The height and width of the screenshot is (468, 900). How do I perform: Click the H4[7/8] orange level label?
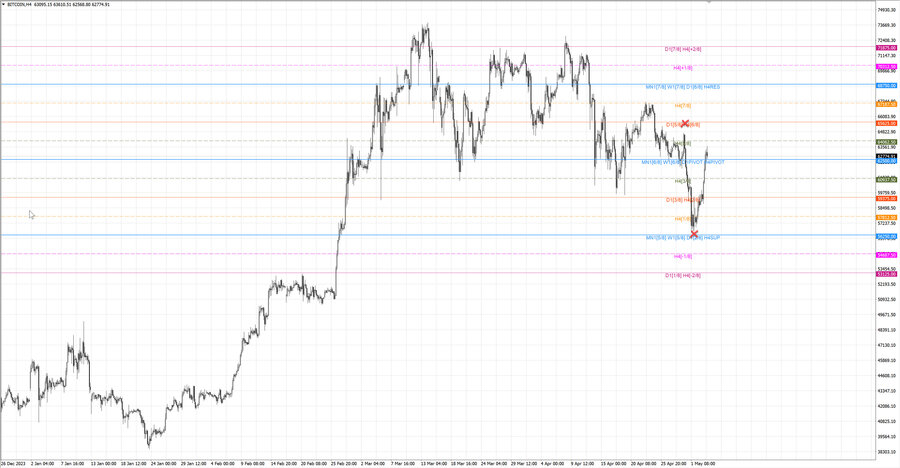click(x=683, y=106)
